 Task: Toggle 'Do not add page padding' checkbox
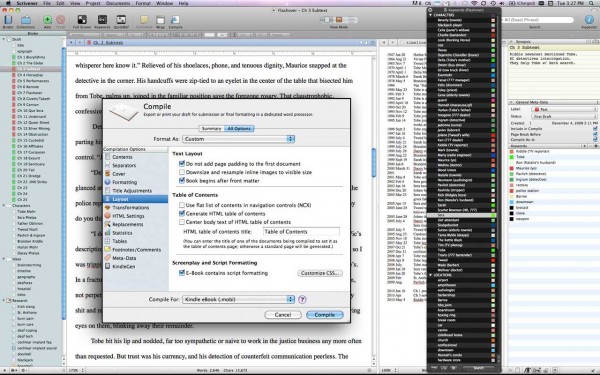point(182,163)
